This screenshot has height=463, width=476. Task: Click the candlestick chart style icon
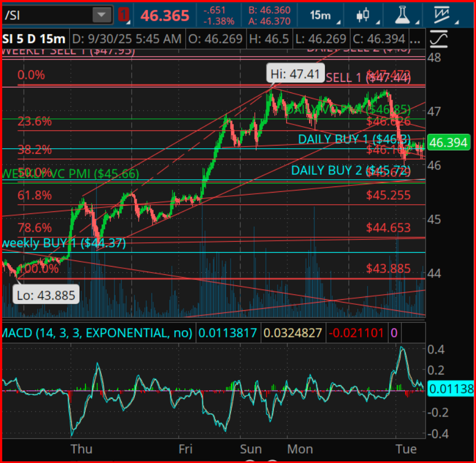coord(363,15)
